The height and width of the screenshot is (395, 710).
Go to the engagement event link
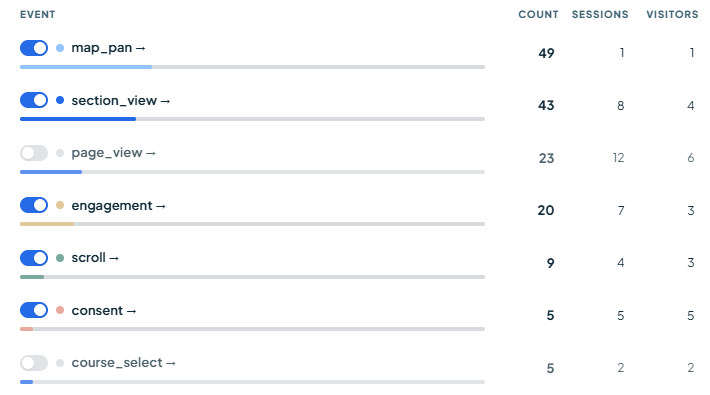[x=118, y=206]
